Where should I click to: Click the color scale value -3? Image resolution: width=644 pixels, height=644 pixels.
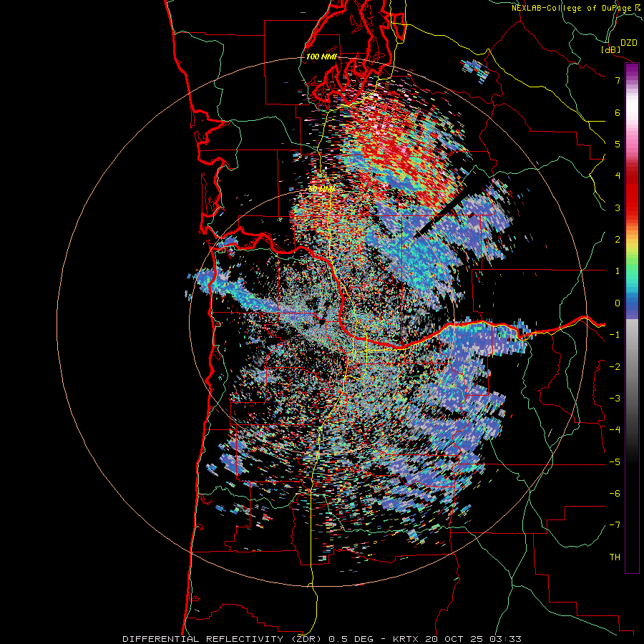click(x=615, y=399)
